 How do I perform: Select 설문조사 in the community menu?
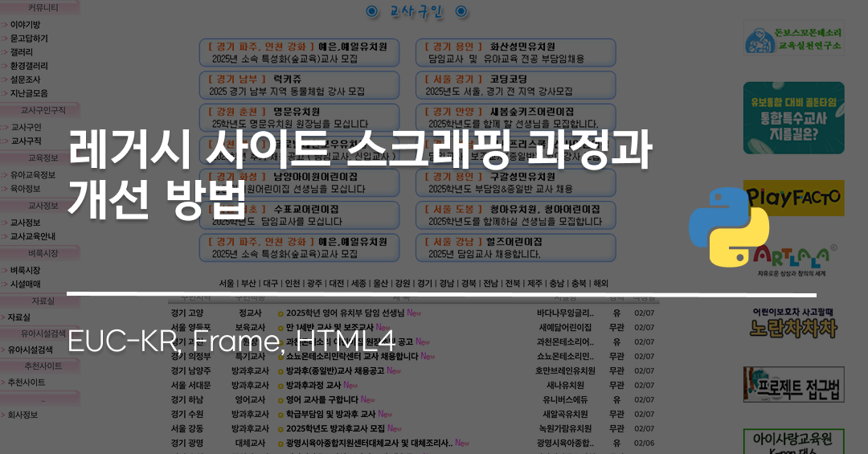coord(26,80)
